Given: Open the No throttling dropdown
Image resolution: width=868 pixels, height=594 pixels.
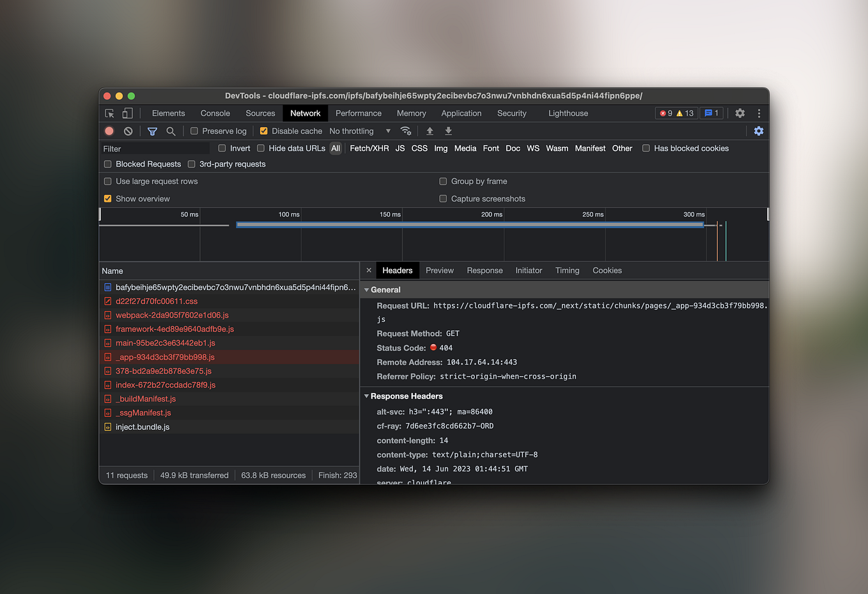Looking at the screenshot, I should point(358,131).
